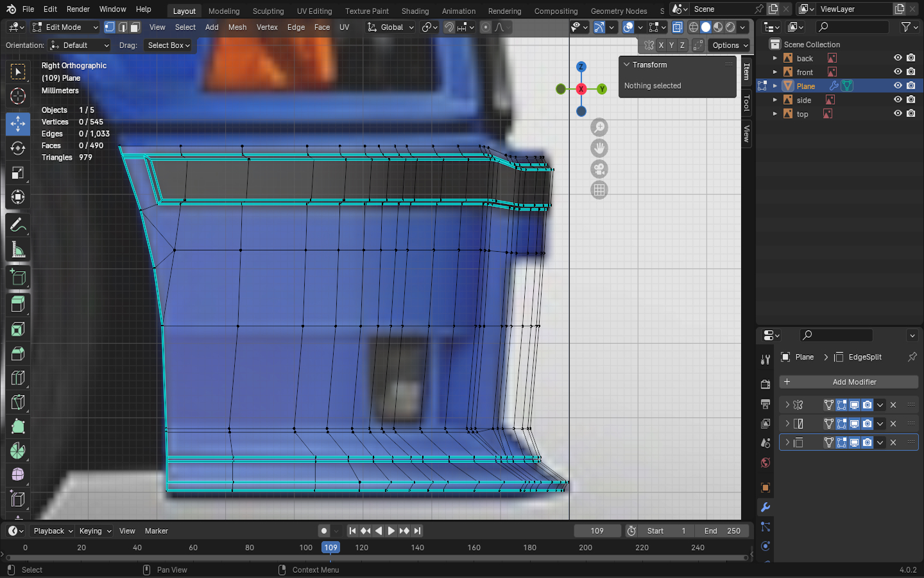Choose the Annotate pencil tool

click(x=18, y=225)
